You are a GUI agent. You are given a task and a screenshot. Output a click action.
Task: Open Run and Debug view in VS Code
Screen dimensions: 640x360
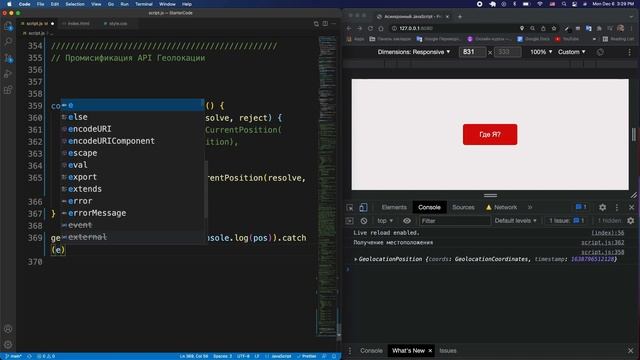(8, 74)
